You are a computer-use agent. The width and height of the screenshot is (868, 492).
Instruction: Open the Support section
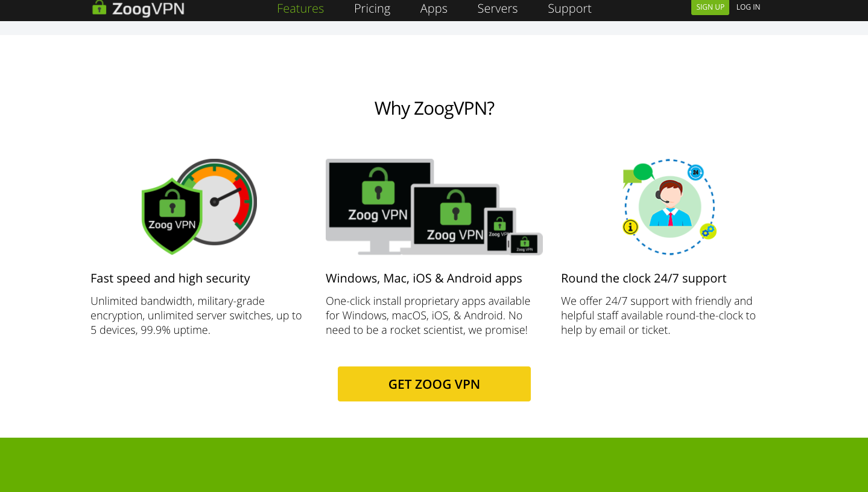point(569,8)
